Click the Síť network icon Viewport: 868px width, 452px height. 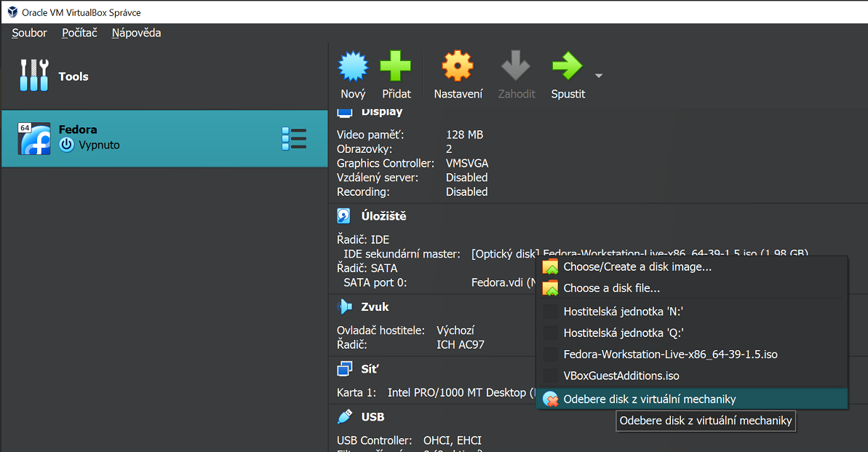click(x=344, y=369)
